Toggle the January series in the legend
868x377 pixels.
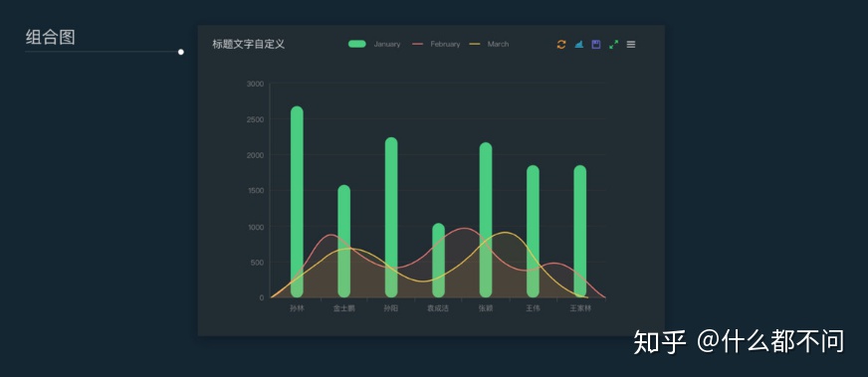click(374, 44)
